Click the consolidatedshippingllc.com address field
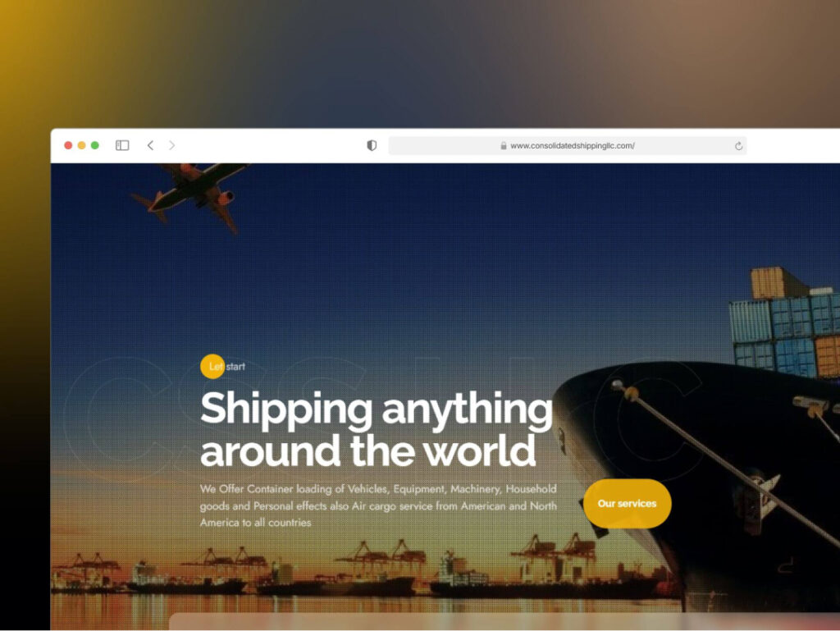840x631 pixels. (568, 146)
